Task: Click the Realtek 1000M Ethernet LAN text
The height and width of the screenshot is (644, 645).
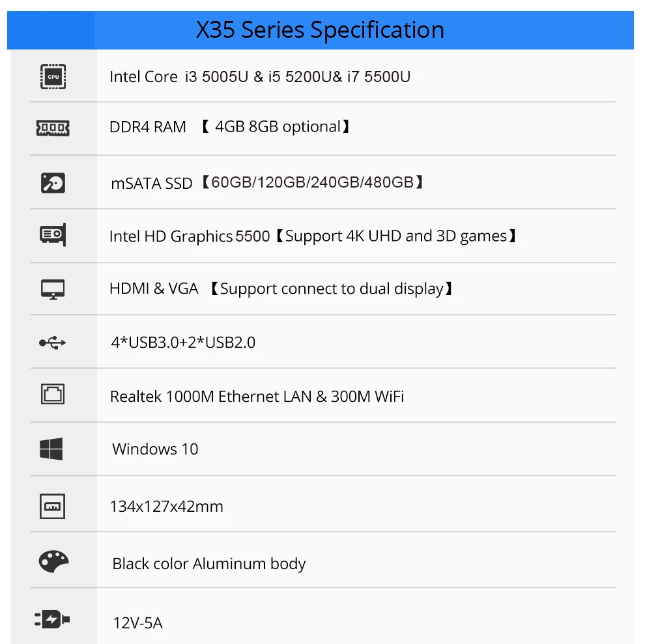Action: tap(257, 396)
